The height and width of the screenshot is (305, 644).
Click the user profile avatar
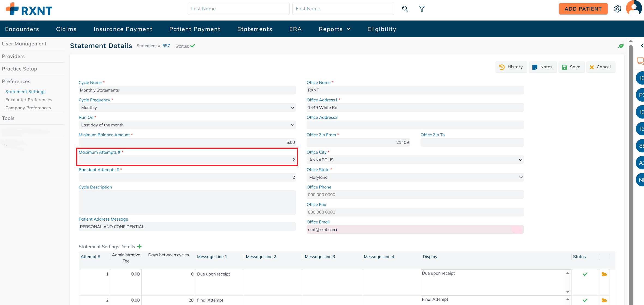click(x=634, y=8)
